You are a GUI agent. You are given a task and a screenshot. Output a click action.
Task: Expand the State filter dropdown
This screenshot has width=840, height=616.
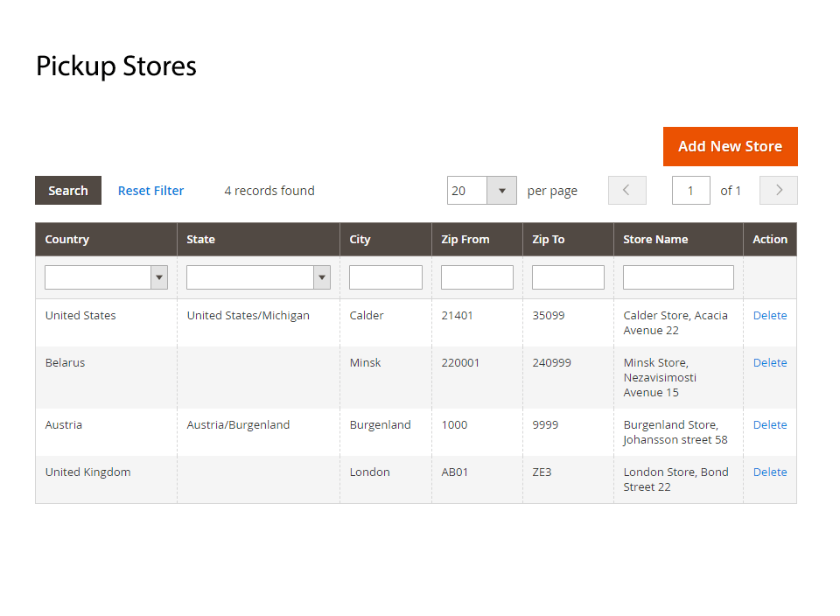tap(258, 277)
